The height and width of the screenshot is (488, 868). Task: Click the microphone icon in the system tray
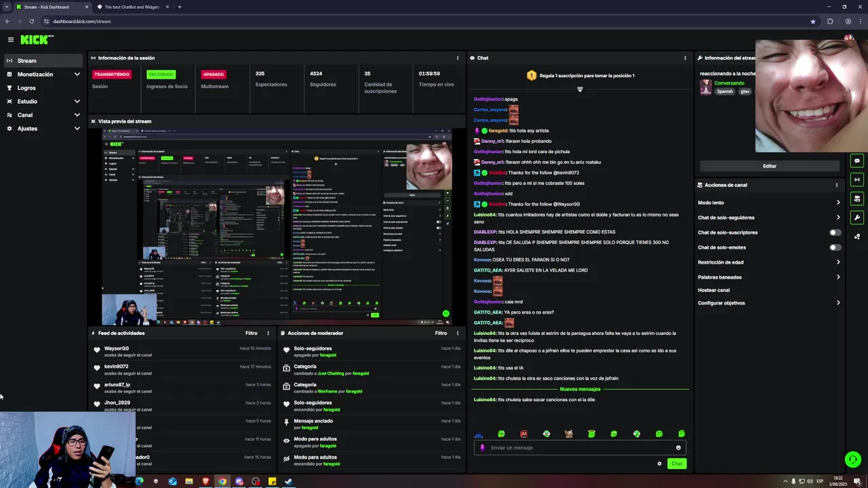click(x=793, y=481)
